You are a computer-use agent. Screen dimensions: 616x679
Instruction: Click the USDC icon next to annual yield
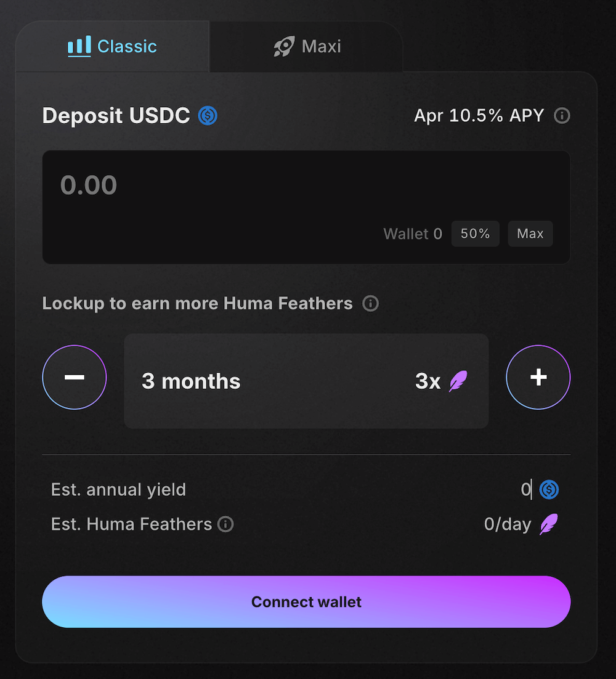click(549, 490)
